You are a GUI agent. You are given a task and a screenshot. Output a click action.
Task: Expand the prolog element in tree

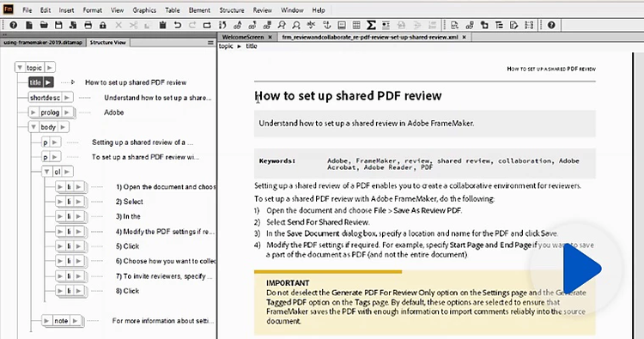click(x=33, y=112)
